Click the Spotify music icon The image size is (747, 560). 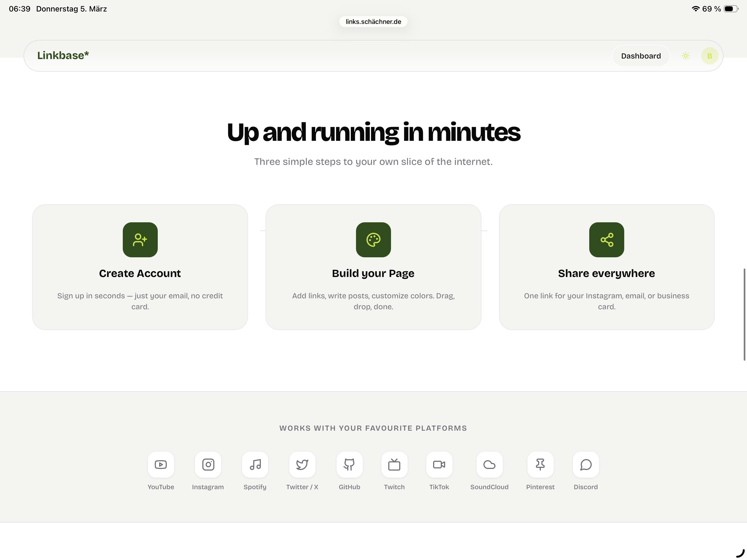(x=255, y=465)
